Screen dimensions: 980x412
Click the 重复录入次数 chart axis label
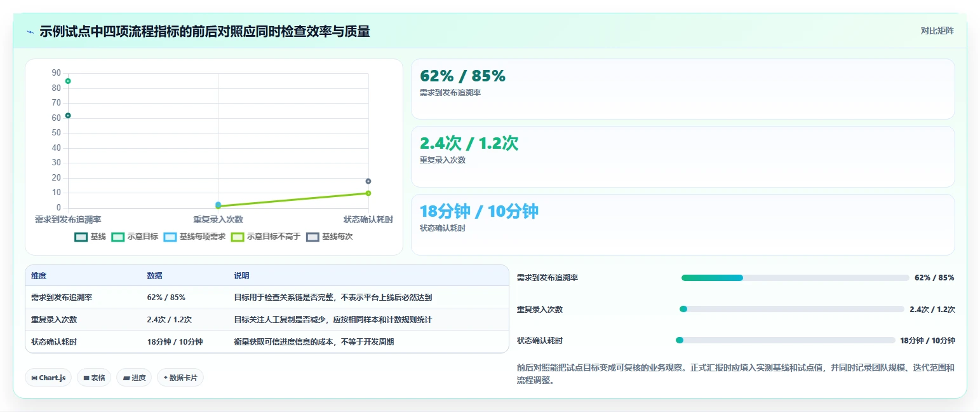coord(218,219)
